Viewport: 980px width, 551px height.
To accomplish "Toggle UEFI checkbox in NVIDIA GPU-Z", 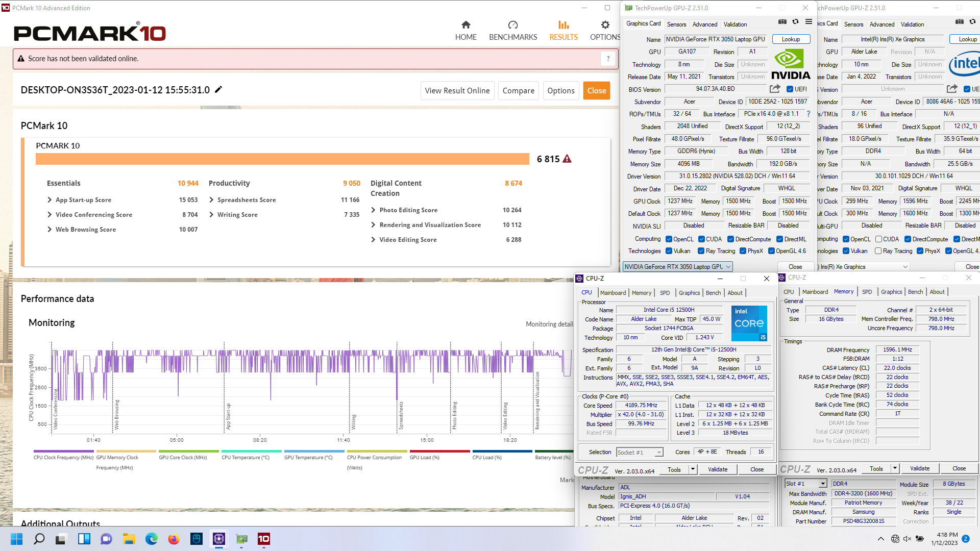I will [x=790, y=89].
